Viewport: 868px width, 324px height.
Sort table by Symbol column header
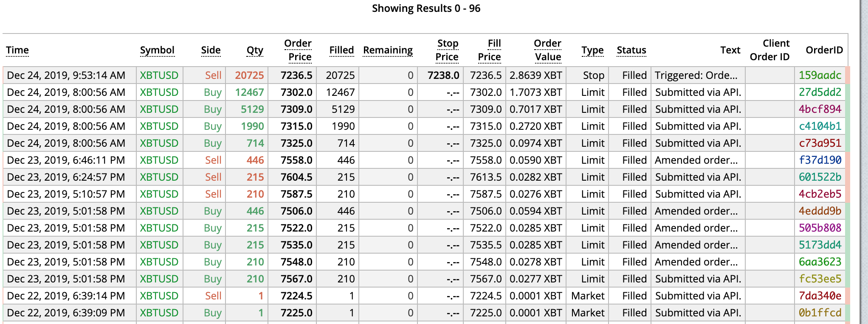[x=157, y=50]
